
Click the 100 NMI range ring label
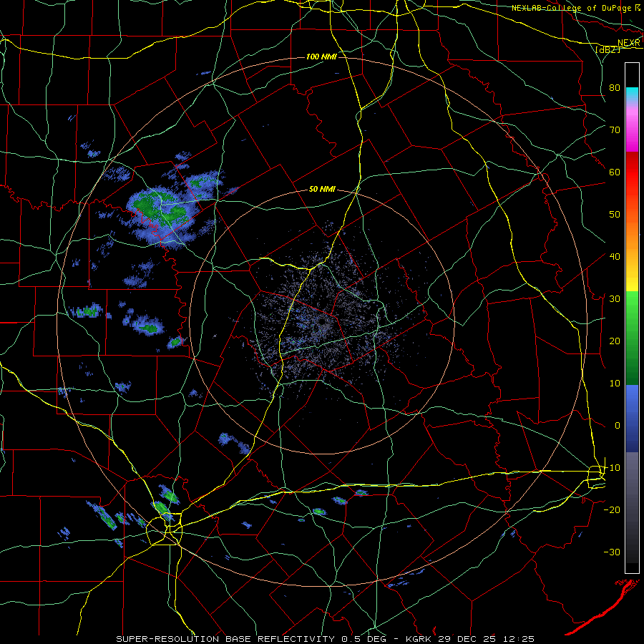click(x=321, y=57)
